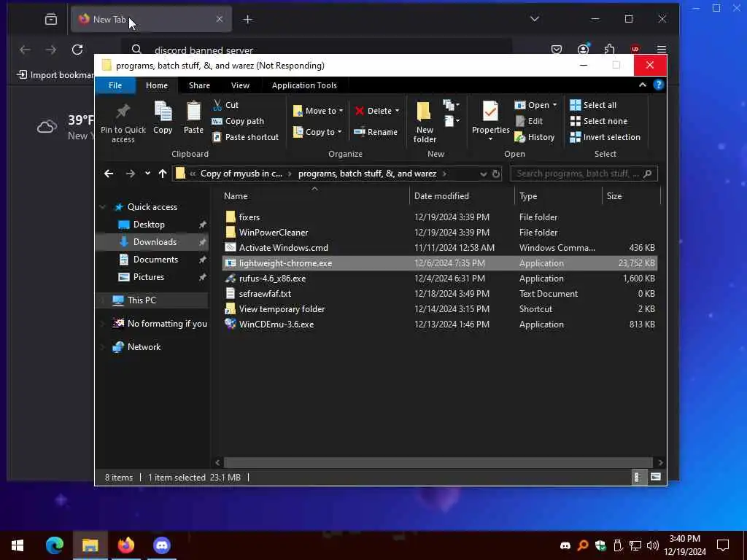
Task: Select Desktop in navigation pane
Action: coord(149,225)
